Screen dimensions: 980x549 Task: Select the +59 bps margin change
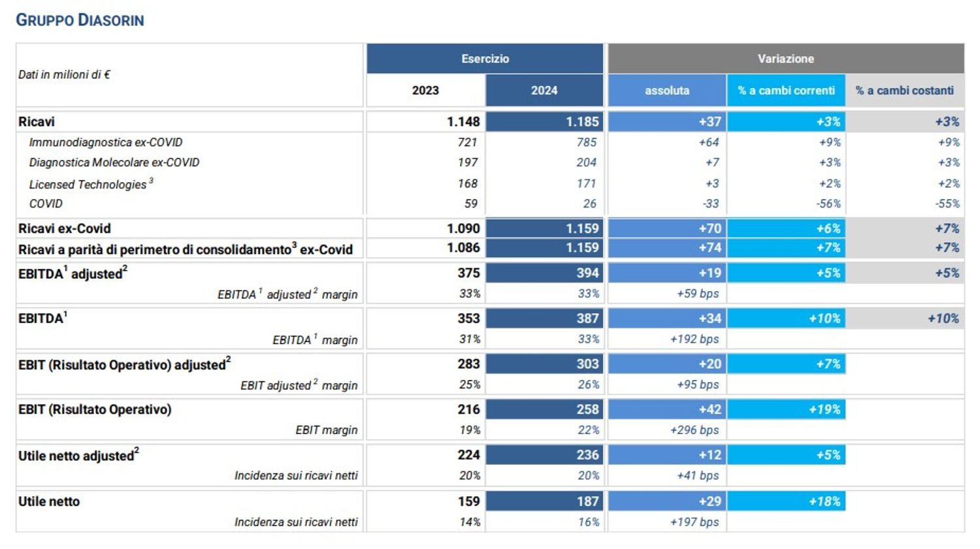[698, 294]
